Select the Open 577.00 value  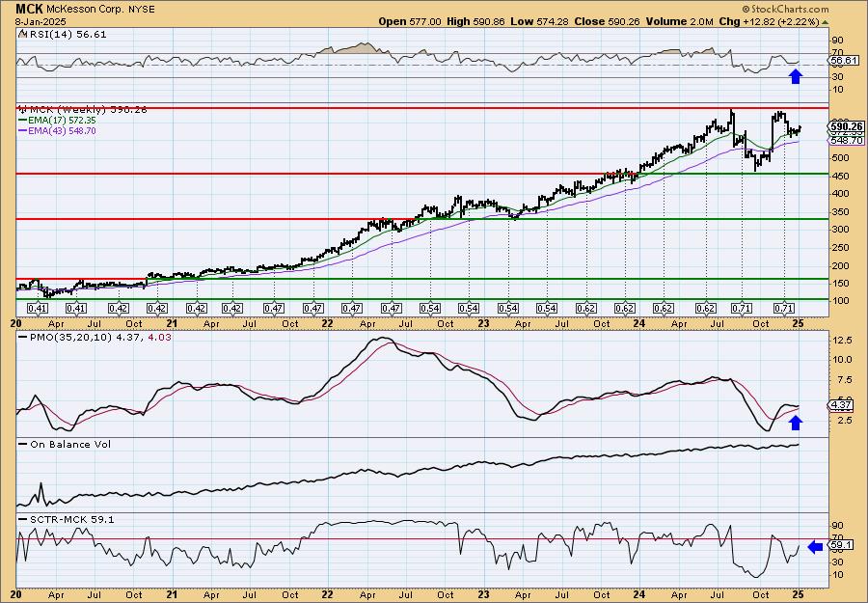tap(410, 21)
